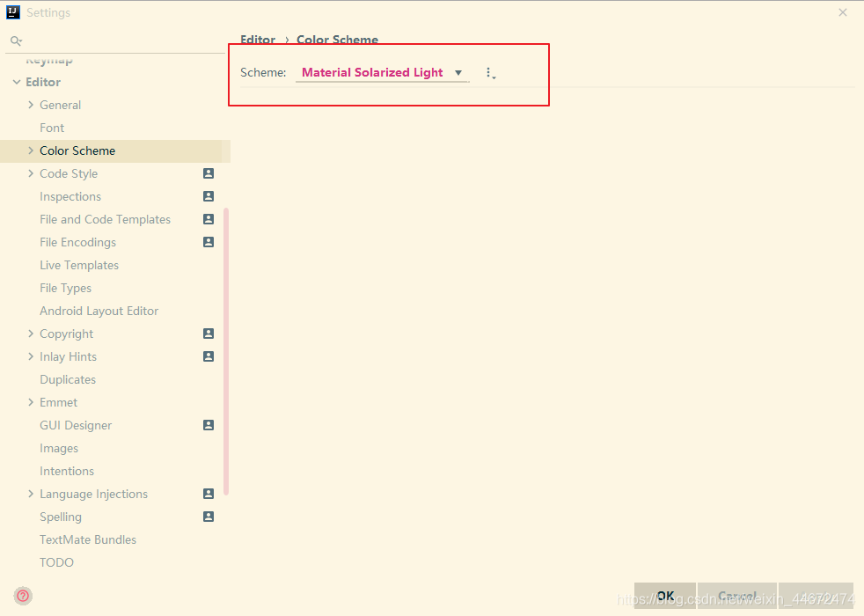Click the project-level icon beside Code Style
The width and height of the screenshot is (864, 616).
209,173
